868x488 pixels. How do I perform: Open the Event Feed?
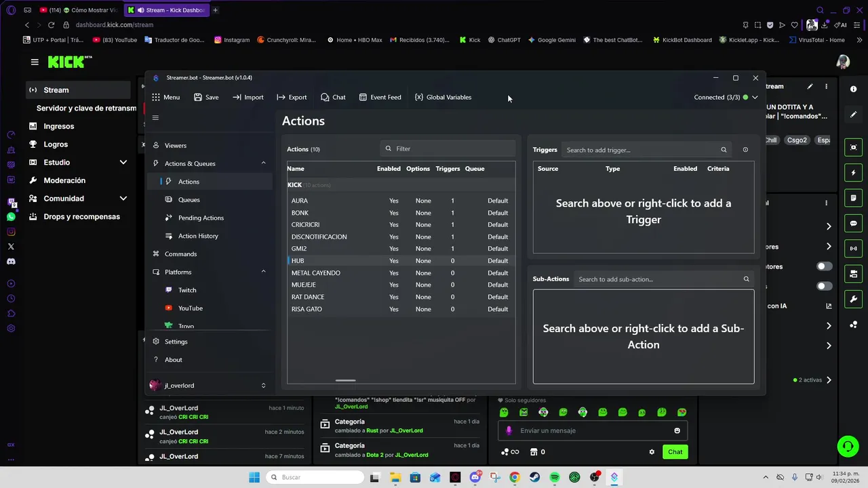380,97
